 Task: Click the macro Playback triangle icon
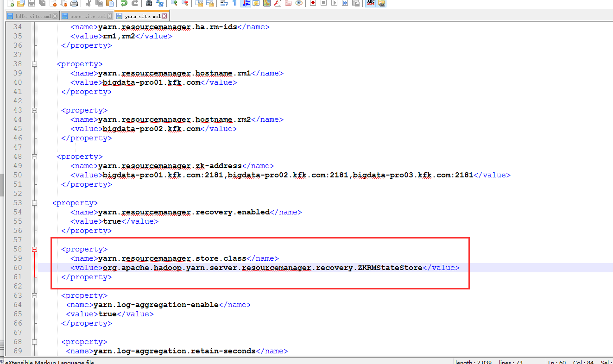(334, 3)
